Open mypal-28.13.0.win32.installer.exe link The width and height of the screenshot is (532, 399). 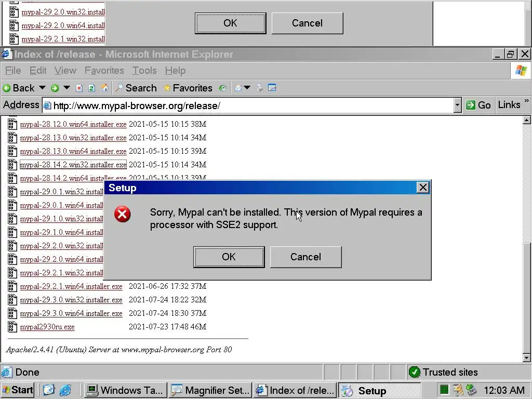pyautogui.click(x=73, y=138)
